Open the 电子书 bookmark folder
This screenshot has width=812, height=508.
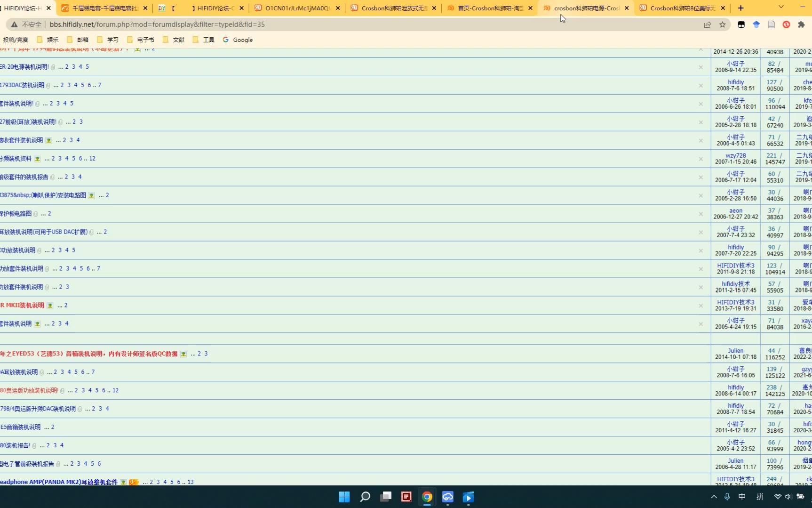coord(141,40)
